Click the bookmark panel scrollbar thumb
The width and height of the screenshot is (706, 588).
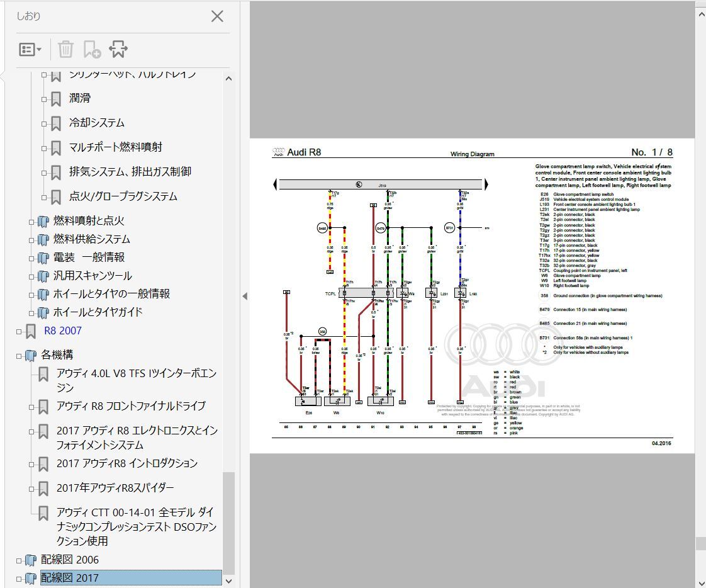(x=229, y=523)
